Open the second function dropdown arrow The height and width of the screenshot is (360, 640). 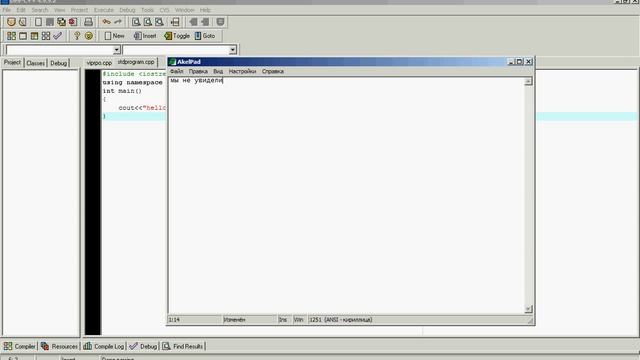232,50
